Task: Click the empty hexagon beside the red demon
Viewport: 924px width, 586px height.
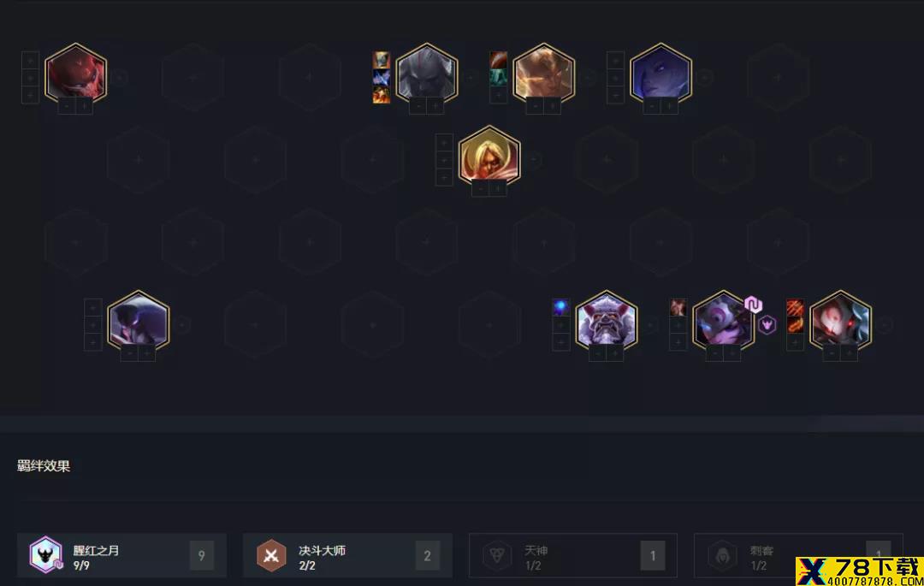Action: tap(192, 77)
